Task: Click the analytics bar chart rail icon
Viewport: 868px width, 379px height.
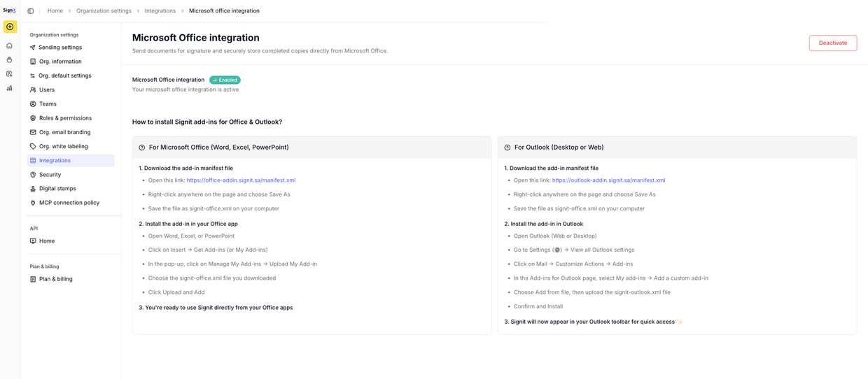Action: 9,88
